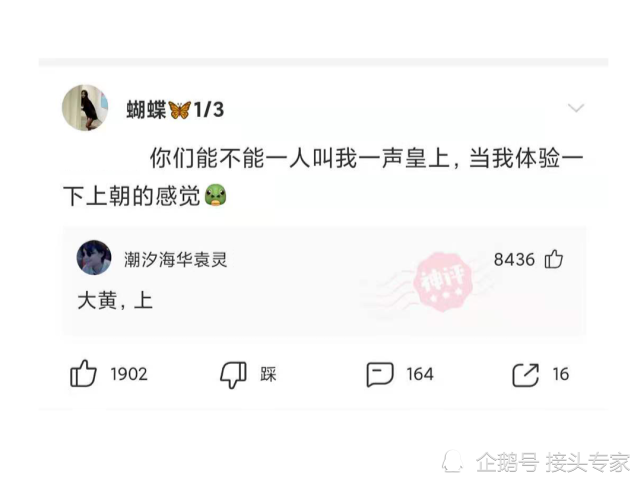Expand the post options chevron

coord(576,108)
